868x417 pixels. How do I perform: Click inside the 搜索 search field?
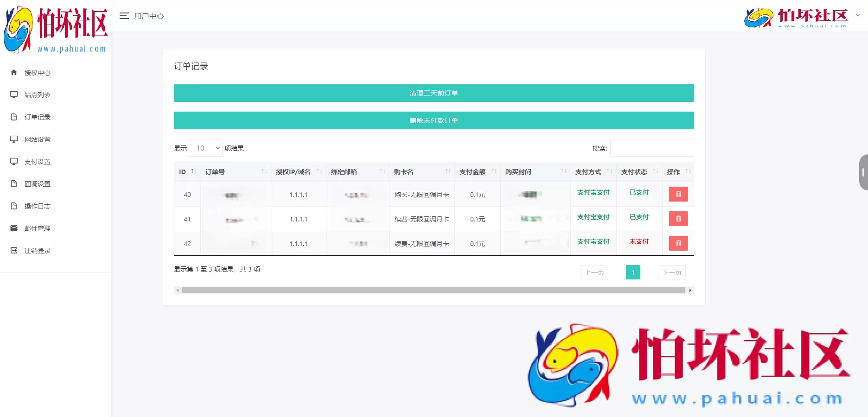click(651, 148)
